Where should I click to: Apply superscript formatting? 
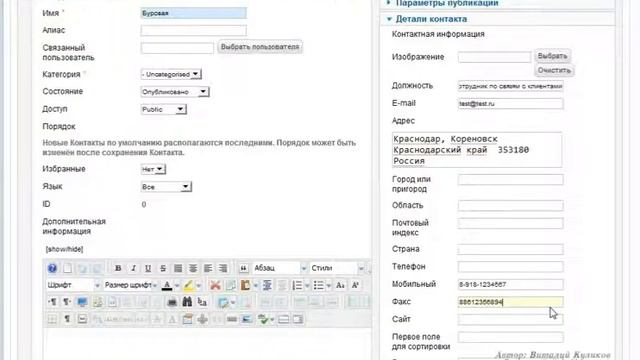[x=355, y=285]
